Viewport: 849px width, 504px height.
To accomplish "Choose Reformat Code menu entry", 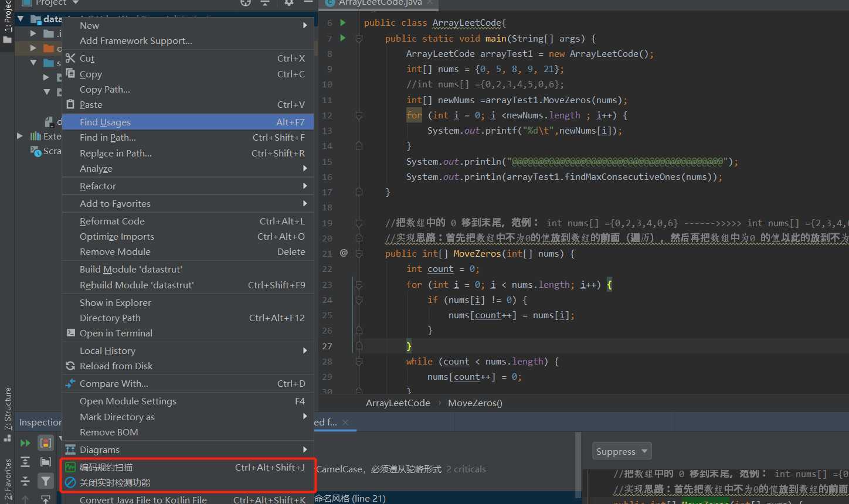I will 188,221.
